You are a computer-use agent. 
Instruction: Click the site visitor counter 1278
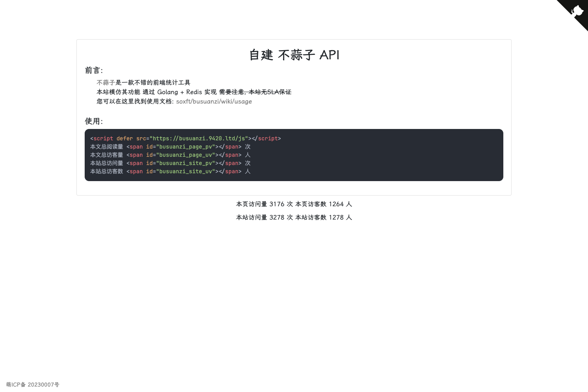pos(337,217)
